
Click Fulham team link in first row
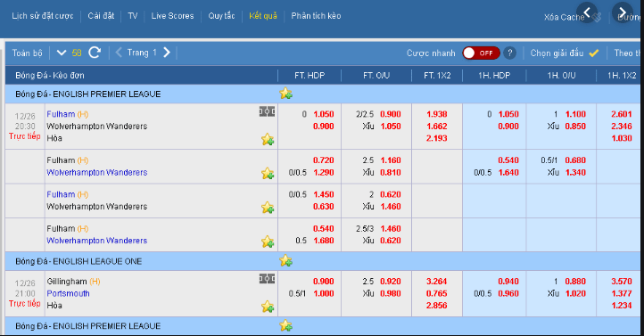click(61, 114)
